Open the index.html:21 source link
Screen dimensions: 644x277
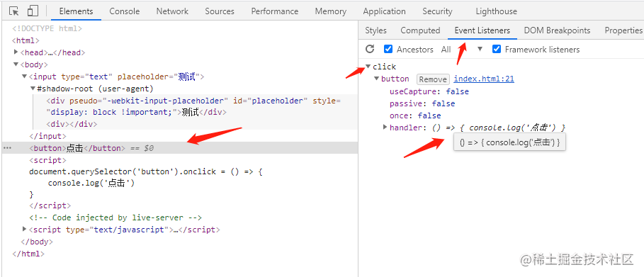(484, 79)
